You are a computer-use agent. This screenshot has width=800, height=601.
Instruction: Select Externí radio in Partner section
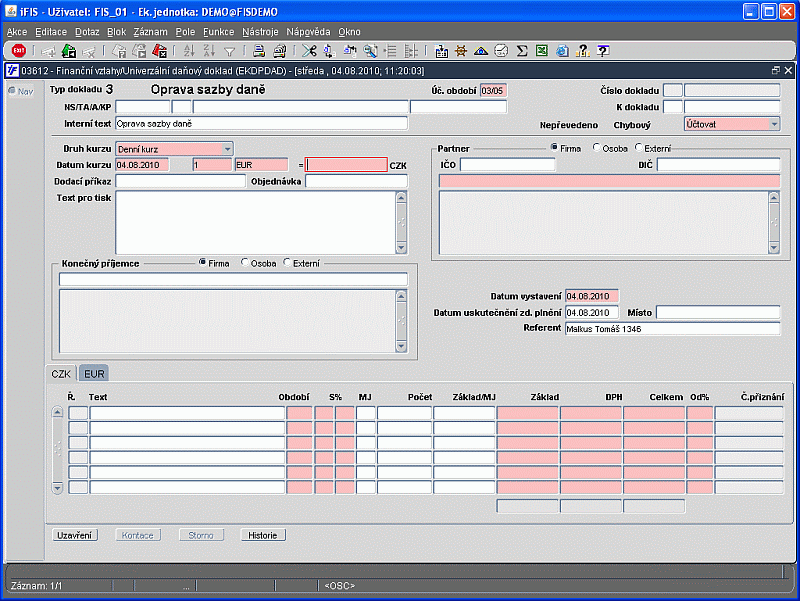point(638,147)
